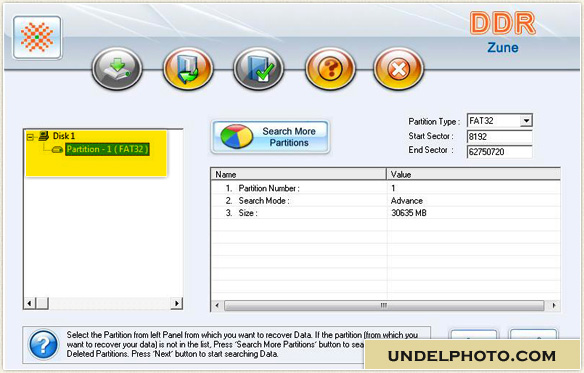Image resolution: width=584 pixels, height=373 pixels.
Task: Click the computer icon beside Disk 1
Action: (44, 136)
